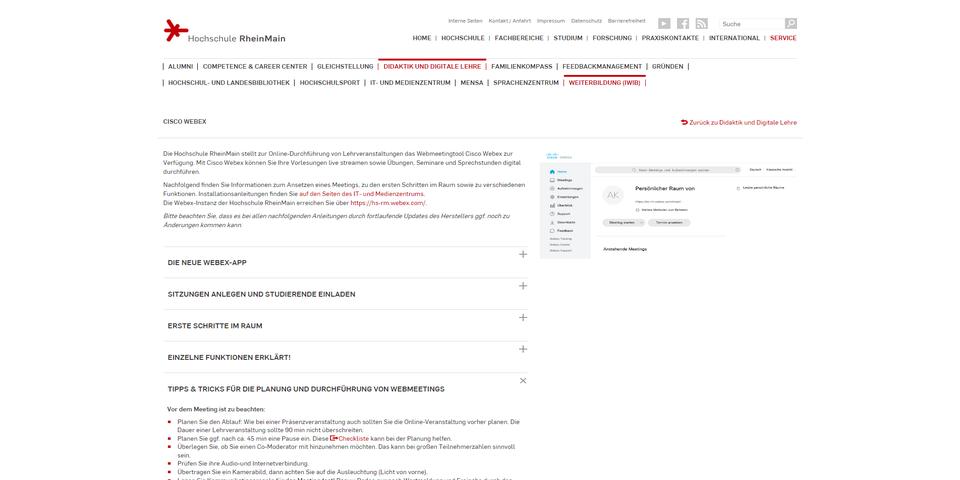Expand Erste Schritte im Raum section
Screen dimensions: 960x480
345,326
